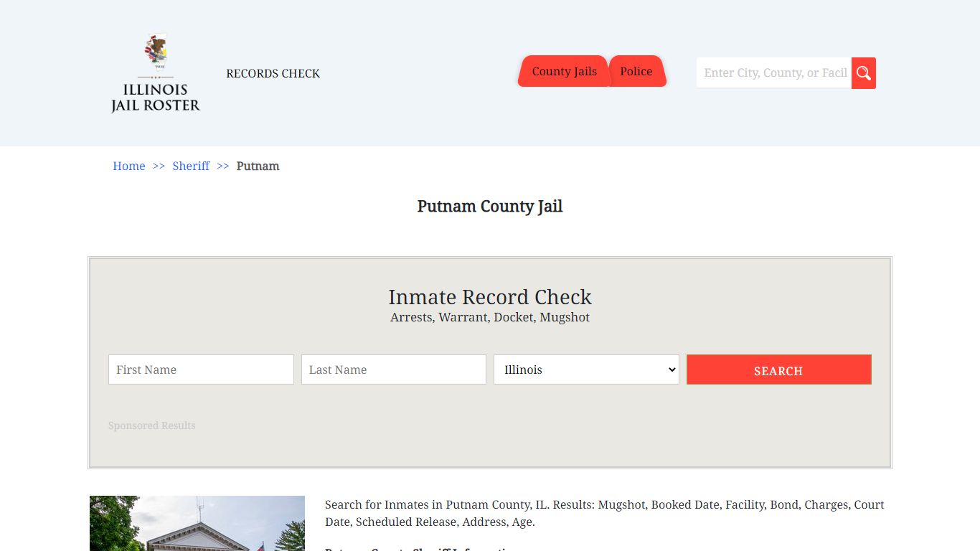Click the 'Arrests, Warrant, Docket, Mugshot' subtitle

pyautogui.click(x=490, y=317)
